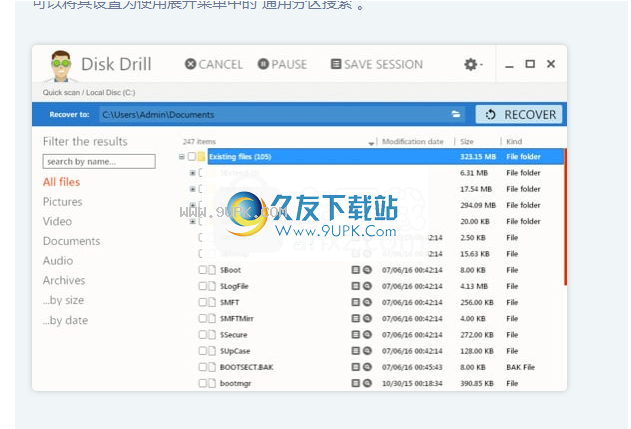
Task: Tick the $UpCase file checkbox
Action: tap(202, 351)
